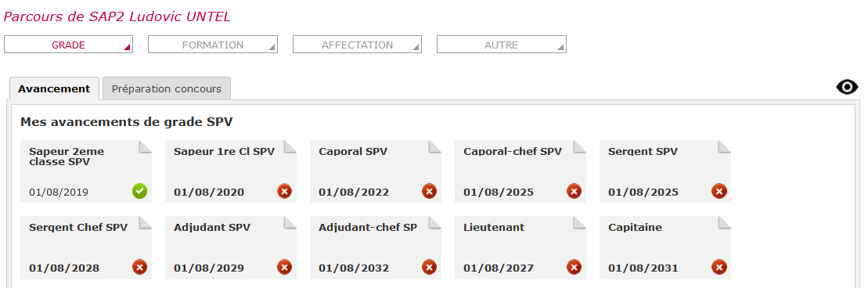This screenshot has width=868, height=288.
Task: Open the Sergent Chef SPV card
Action: pos(86,247)
